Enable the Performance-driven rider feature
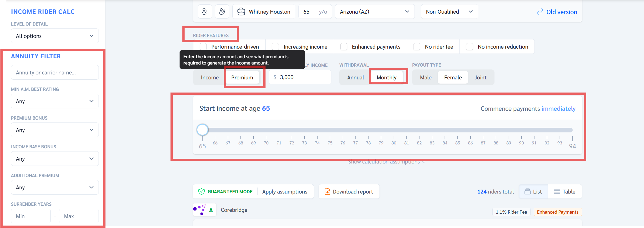This screenshot has width=644, height=228. [x=203, y=46]
